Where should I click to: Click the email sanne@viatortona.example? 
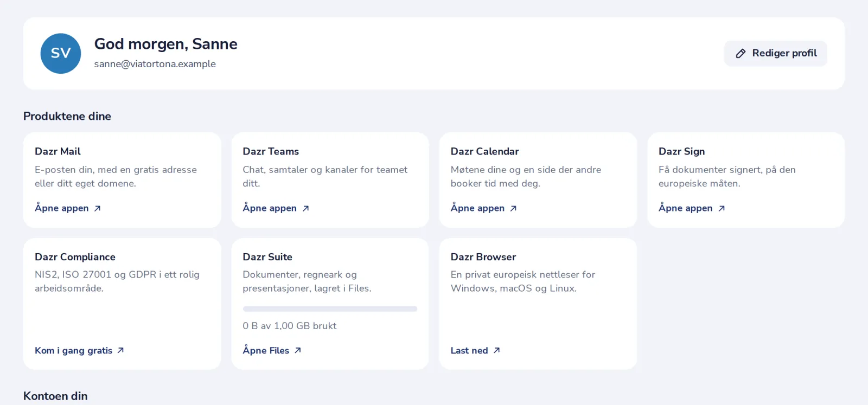tap(155, 64)
